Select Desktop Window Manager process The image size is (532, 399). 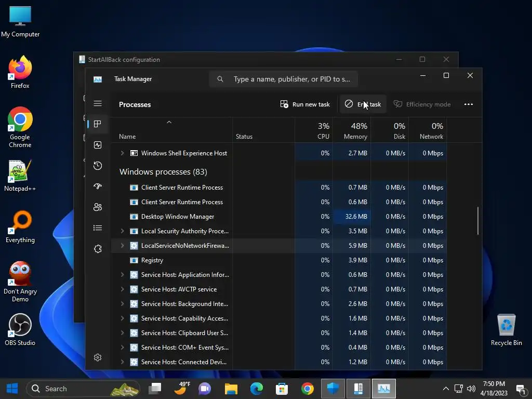279,217
